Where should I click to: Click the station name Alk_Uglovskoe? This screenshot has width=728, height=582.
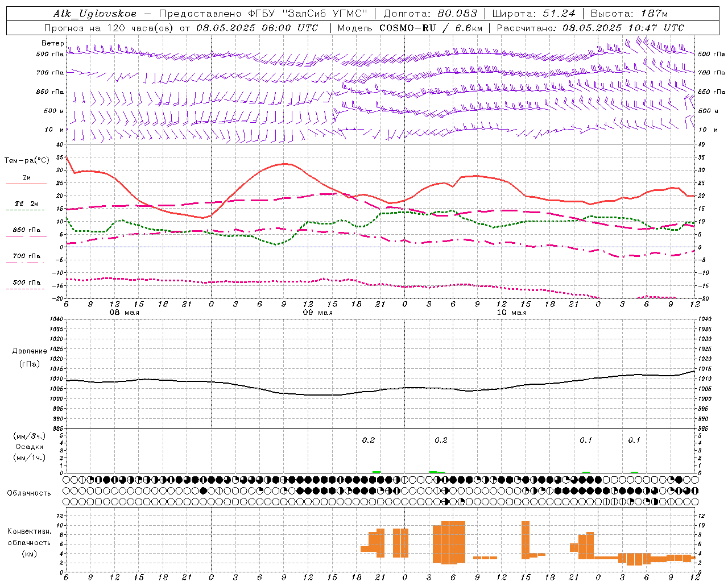click(95, 14)
